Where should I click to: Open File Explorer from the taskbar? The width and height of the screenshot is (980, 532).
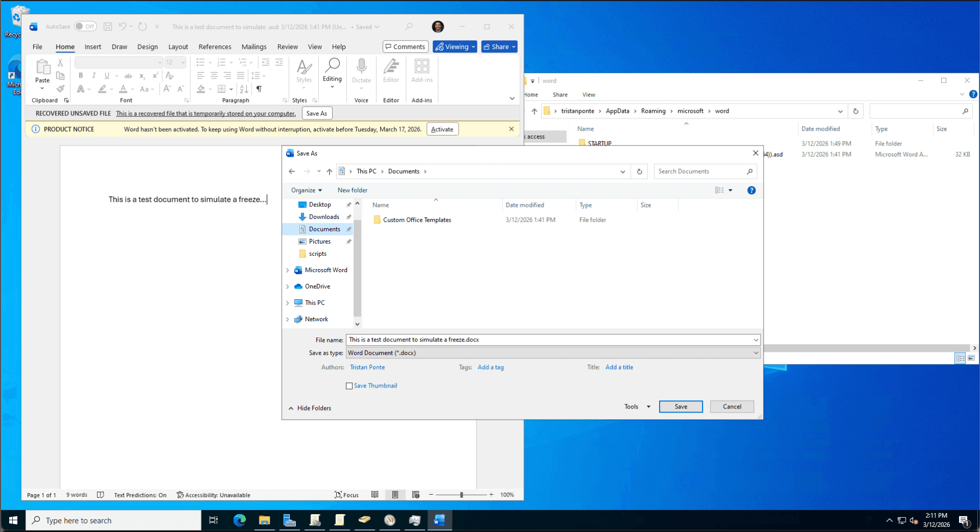click(264, 520)
